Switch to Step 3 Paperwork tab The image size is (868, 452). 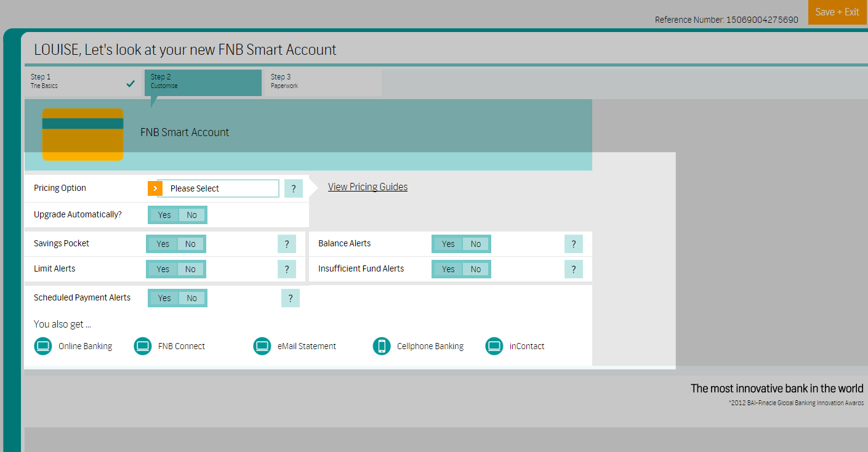click(x=323, y=83)
